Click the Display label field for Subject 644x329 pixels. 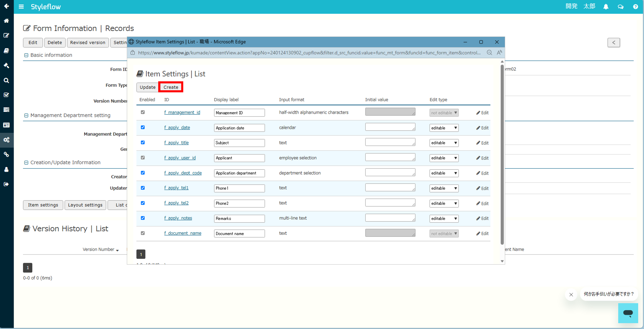(x=239, y=143)
